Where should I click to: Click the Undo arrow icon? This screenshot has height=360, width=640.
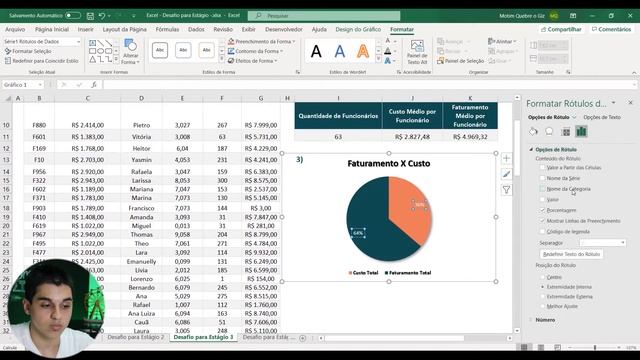tap(102, 16)
